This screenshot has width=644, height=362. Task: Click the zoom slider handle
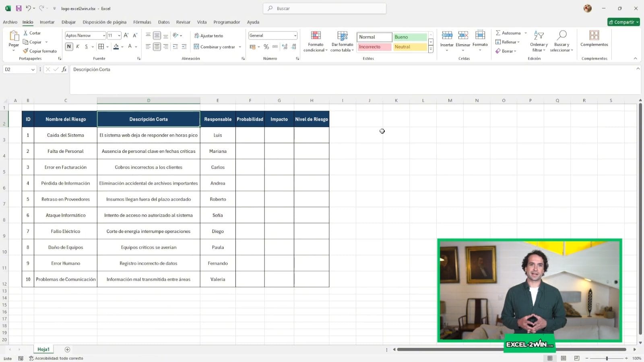[x=607, y=358]
